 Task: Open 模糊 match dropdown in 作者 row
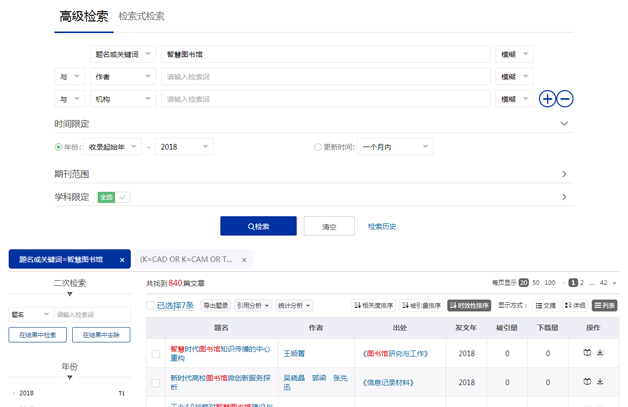pos(515,77)
